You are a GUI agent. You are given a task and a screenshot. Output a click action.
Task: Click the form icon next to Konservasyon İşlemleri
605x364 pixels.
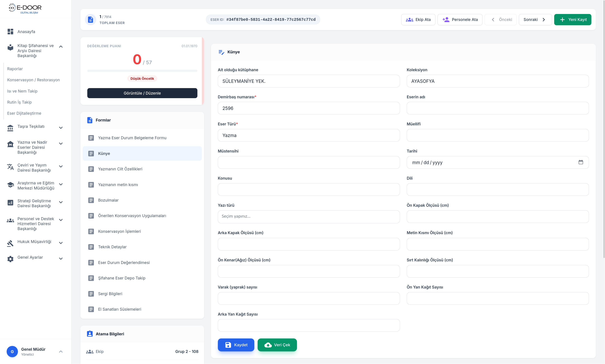[91, 231]
